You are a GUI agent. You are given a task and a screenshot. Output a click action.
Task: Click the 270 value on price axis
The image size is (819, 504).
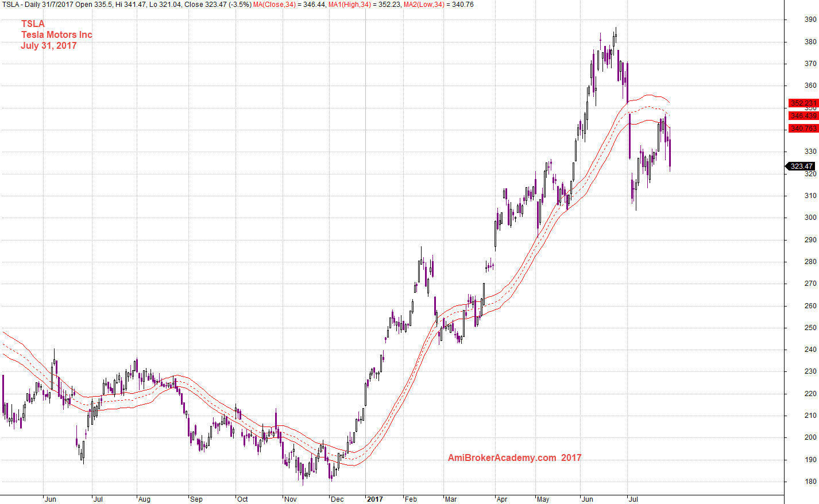pos(810,284)
